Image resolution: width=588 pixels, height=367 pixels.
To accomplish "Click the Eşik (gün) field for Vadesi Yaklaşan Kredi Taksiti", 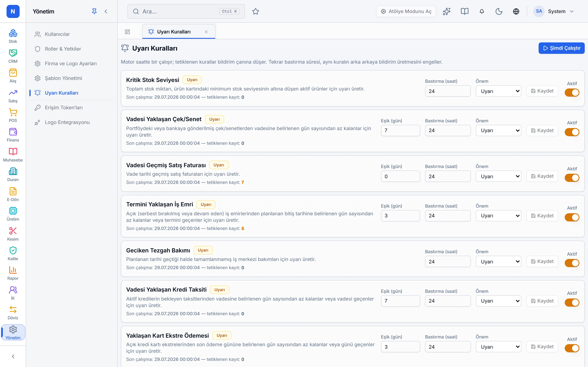I will pos(400,301).
